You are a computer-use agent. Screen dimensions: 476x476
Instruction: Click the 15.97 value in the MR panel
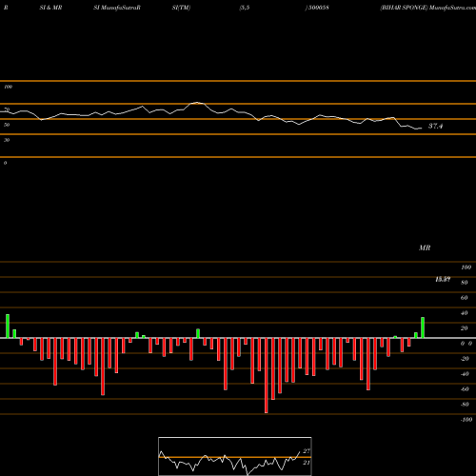[443, 279]
